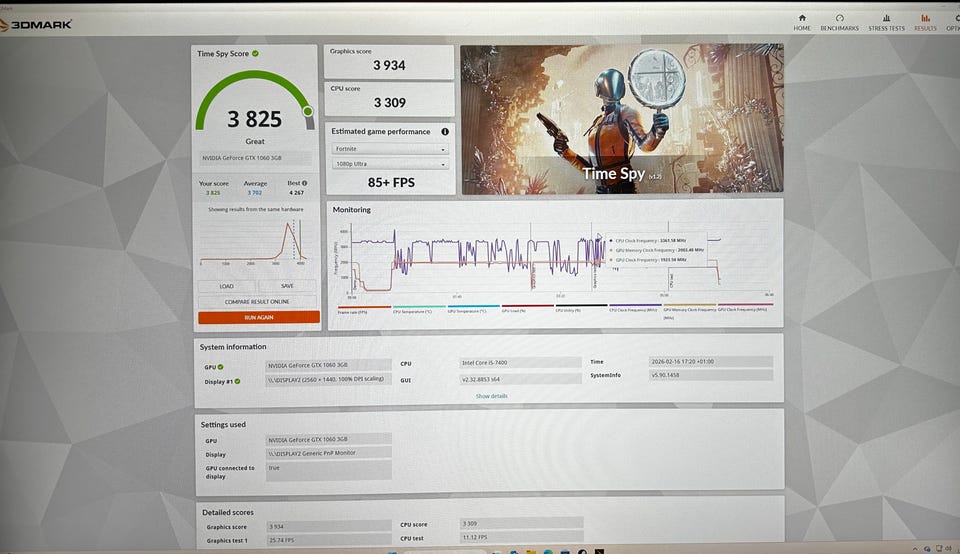The height and width of the screenshot is (554, 960).
Task: Select the System information GPU field
Action: (328, 365)
